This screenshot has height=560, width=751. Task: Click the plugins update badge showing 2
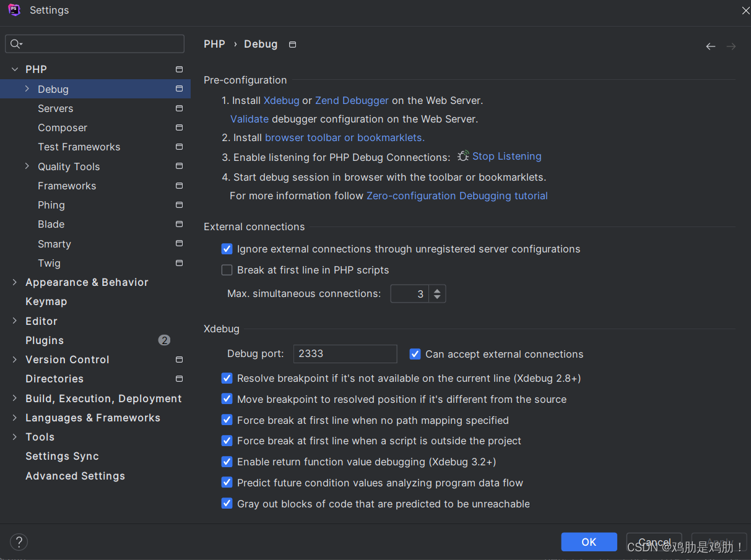164,340
